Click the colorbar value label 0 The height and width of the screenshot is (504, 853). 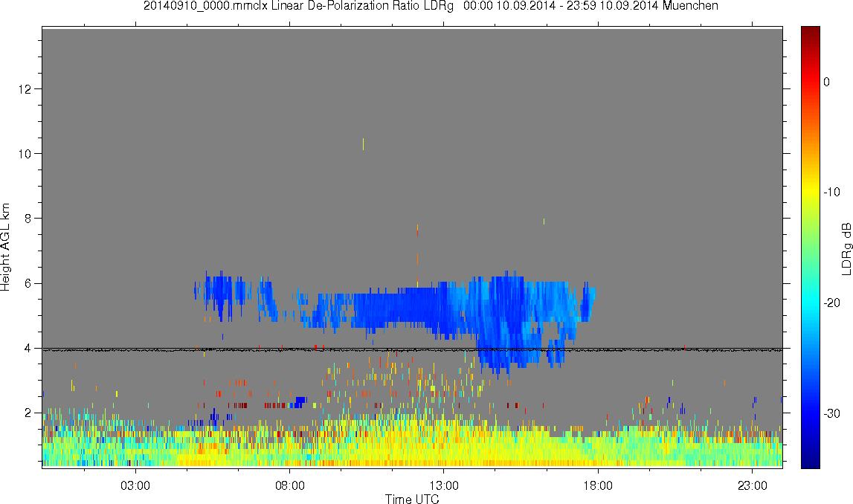[827, 82]
